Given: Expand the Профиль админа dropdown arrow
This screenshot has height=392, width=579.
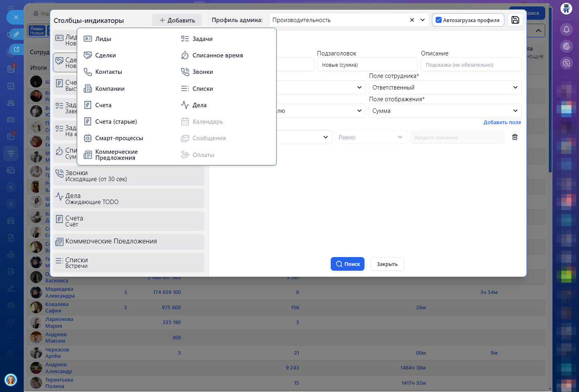Looking at the screenshot, I should [423, 20].
